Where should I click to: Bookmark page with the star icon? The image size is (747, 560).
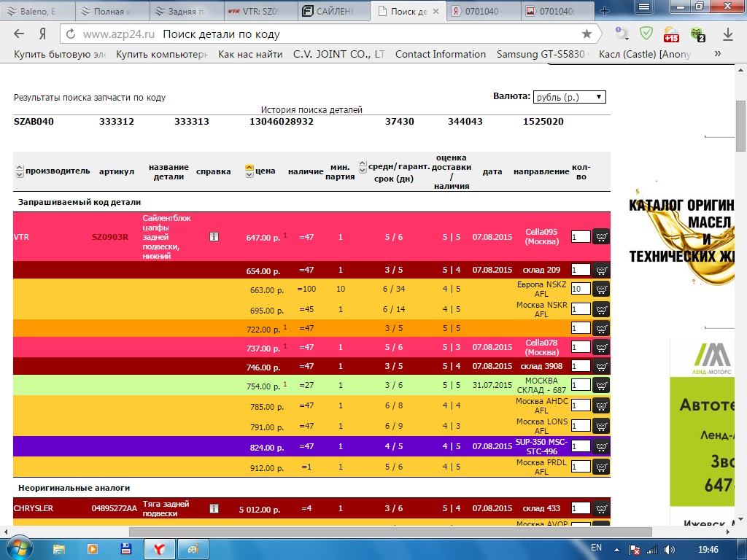pos(587,34)
